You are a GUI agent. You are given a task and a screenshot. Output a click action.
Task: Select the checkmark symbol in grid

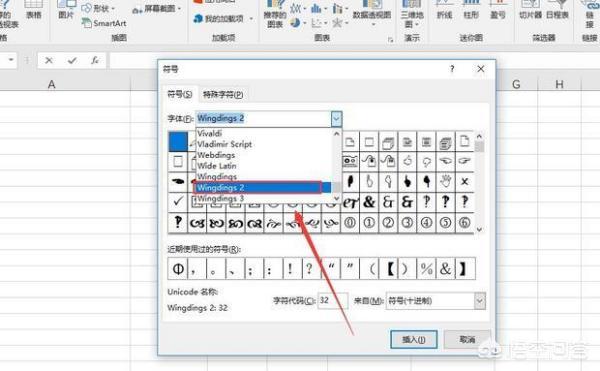[x=178, y=201]
